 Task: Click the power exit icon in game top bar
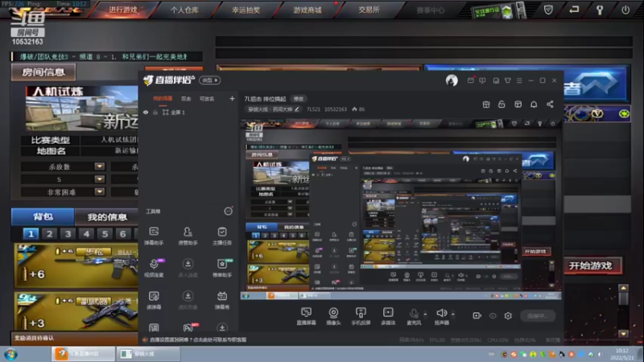point(625,10)
